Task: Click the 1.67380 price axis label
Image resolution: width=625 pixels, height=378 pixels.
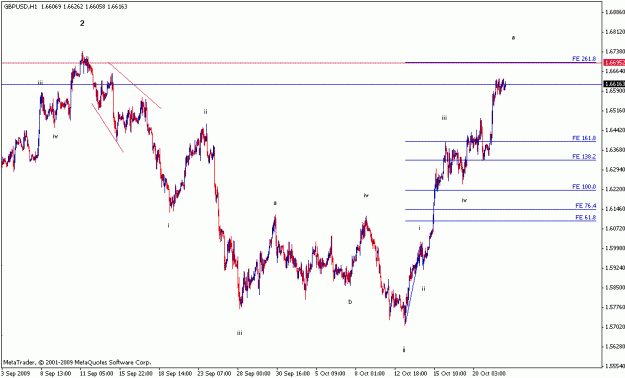Action: (x=615, y=51)
